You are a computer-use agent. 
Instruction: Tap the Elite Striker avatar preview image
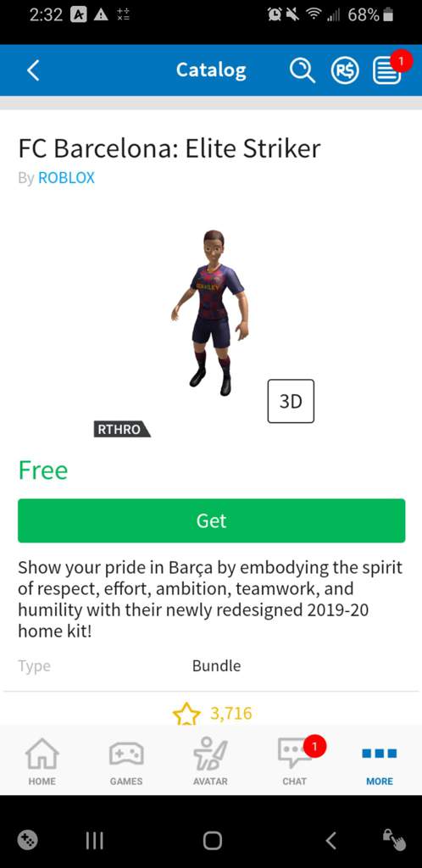point(210,313)
